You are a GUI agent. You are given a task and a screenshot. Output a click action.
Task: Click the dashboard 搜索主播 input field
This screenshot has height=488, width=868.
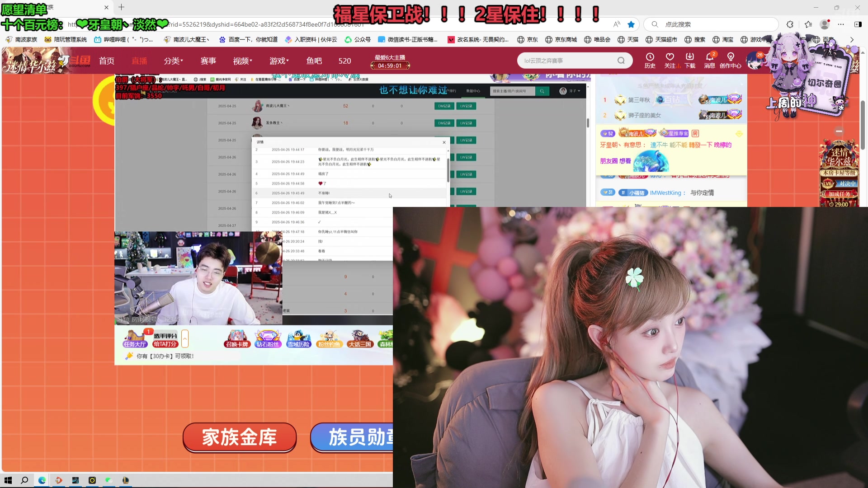512,91
